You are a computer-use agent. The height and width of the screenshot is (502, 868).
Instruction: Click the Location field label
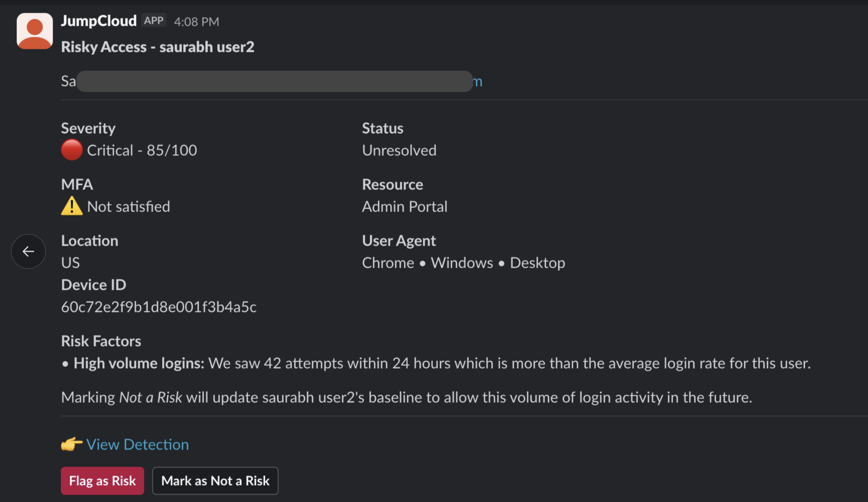coord(89,241)
